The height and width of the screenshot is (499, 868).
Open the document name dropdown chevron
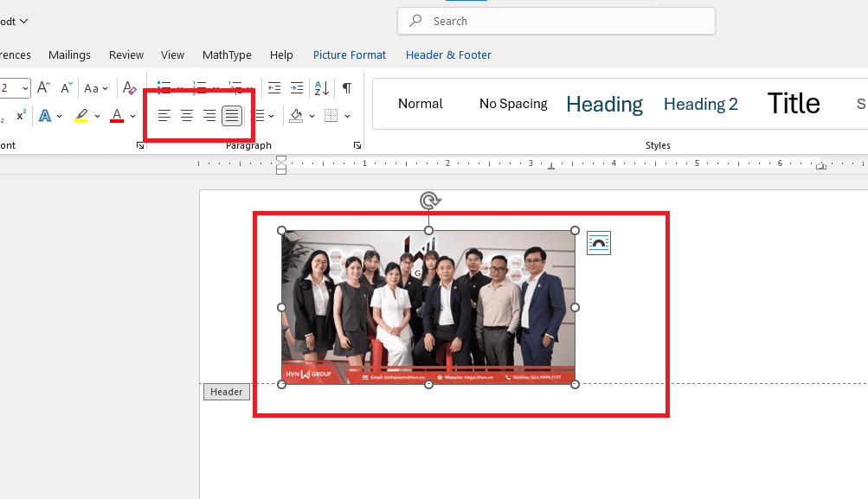point(24,21)
